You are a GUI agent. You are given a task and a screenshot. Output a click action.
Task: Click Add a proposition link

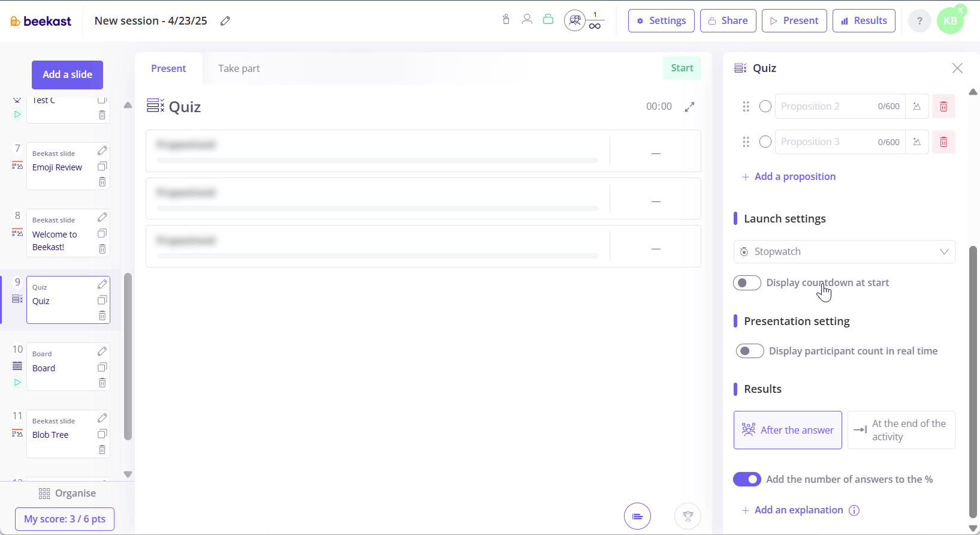point(788,177)
